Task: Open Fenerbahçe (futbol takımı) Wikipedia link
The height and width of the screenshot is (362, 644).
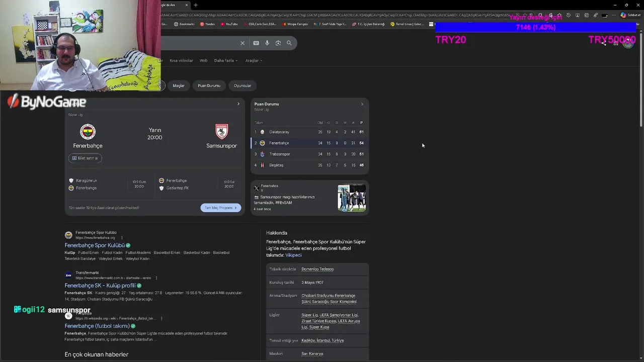Action: (x=97, y=326)
